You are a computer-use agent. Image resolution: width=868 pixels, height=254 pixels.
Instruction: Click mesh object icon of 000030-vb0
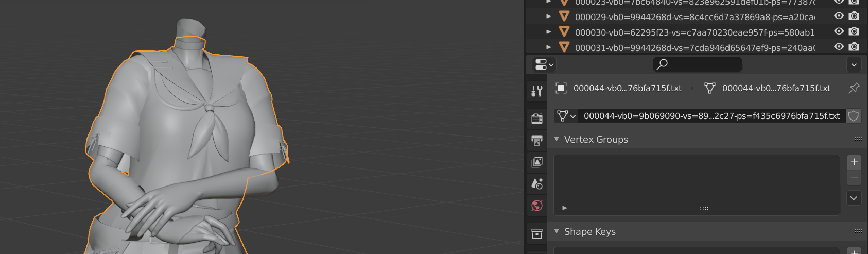pos(564,32)
